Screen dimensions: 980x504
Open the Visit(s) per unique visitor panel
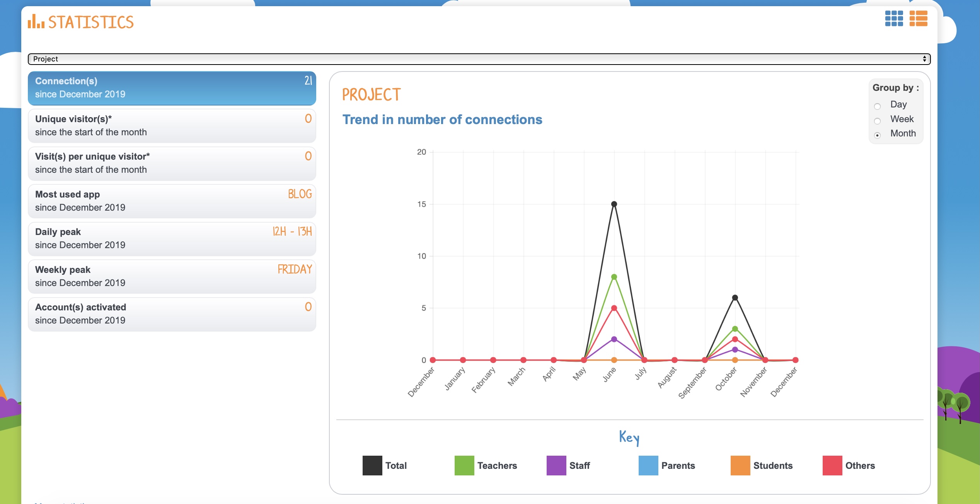point(172,163)
